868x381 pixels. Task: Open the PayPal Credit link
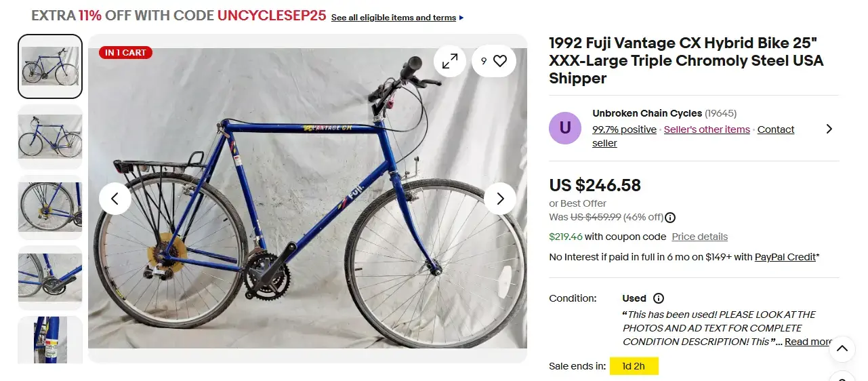(x=785, y=257)
